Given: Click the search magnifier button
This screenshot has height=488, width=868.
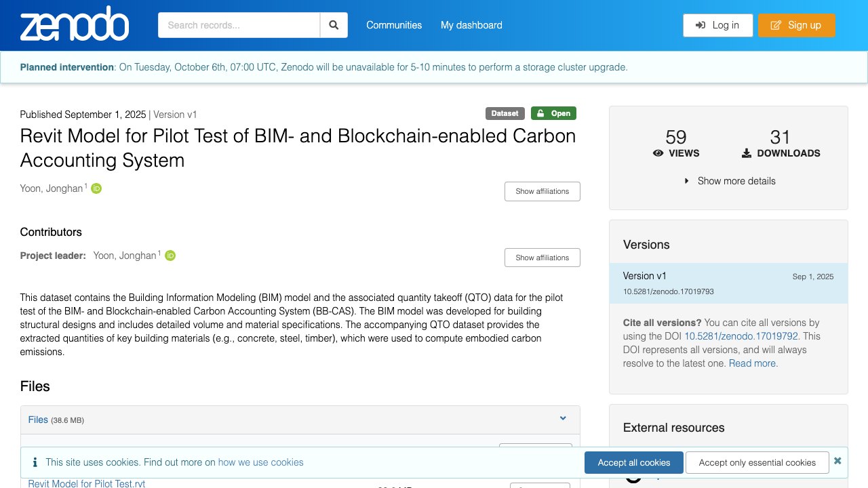Looking at the screenshot, I should [x=334, y=25].
